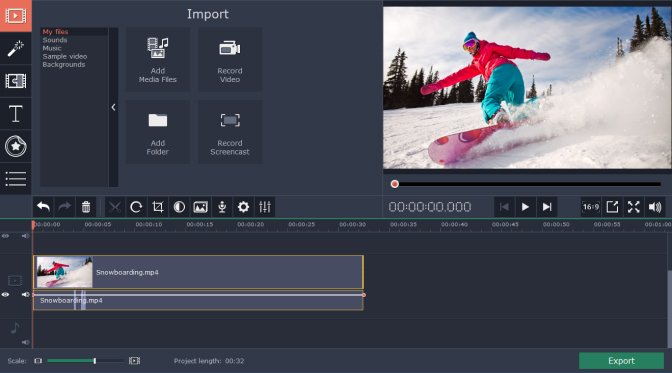Image resolution: width=672 pixels, height=373 pixels.
Task: Select the Snowboarding.mp4 audio clip
Action: 198,301
